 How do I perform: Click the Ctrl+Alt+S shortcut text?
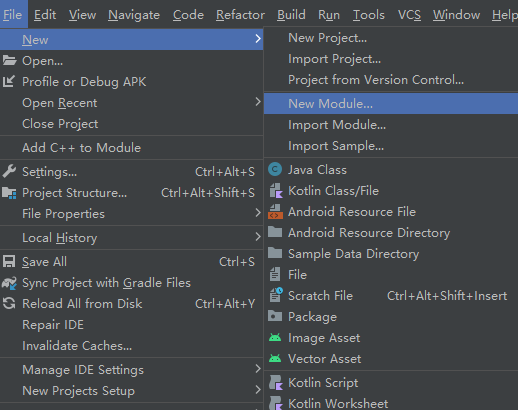pos(225,172)
